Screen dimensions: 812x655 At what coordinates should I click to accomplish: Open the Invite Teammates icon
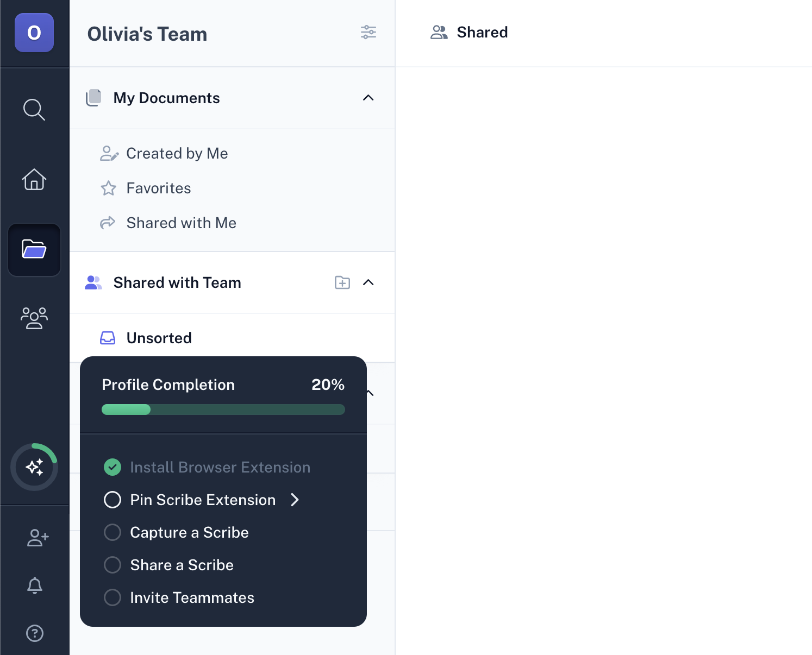35,538
